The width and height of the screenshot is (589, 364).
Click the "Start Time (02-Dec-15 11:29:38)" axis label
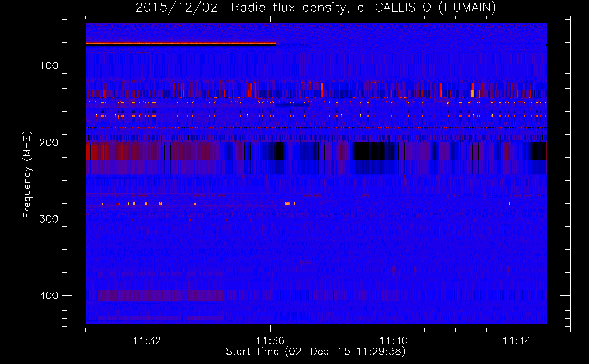pyautogui.click(x=316, y=352)
